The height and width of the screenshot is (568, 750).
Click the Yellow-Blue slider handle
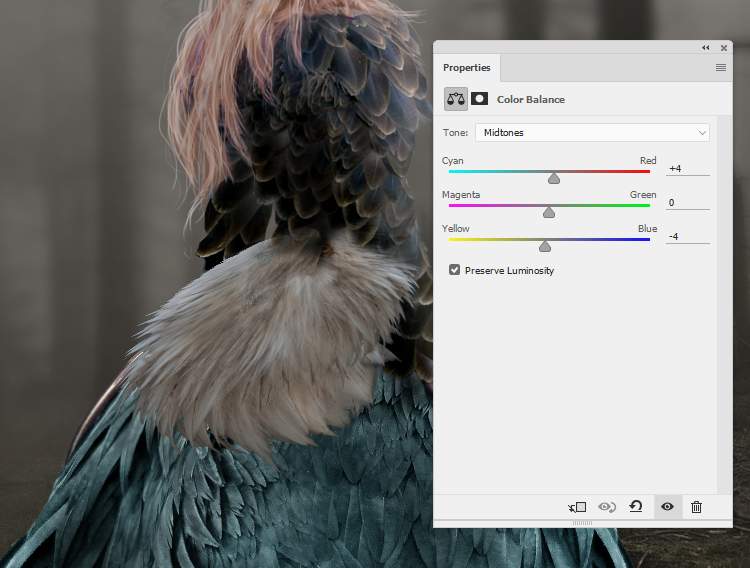point(545,246)
